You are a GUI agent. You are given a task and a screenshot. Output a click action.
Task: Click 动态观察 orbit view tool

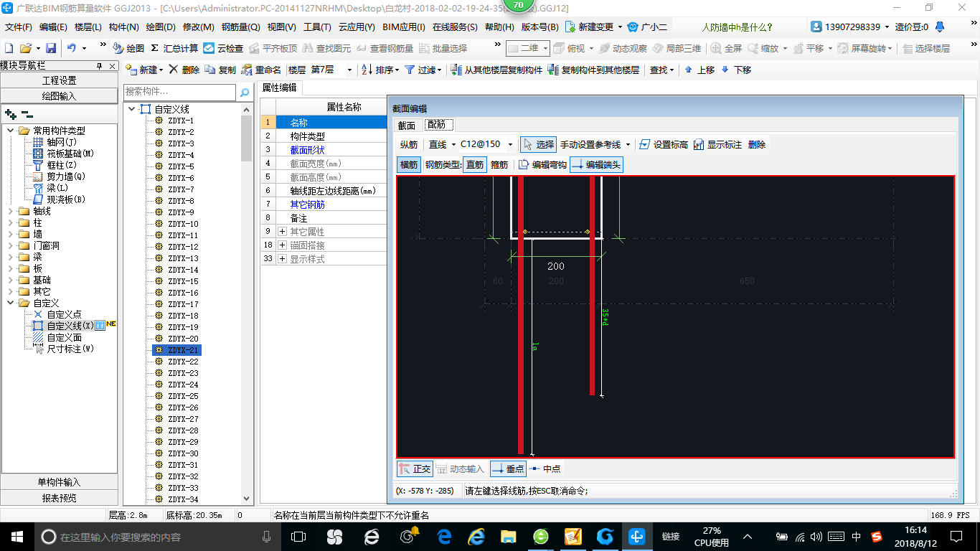[x=623, y=48]
